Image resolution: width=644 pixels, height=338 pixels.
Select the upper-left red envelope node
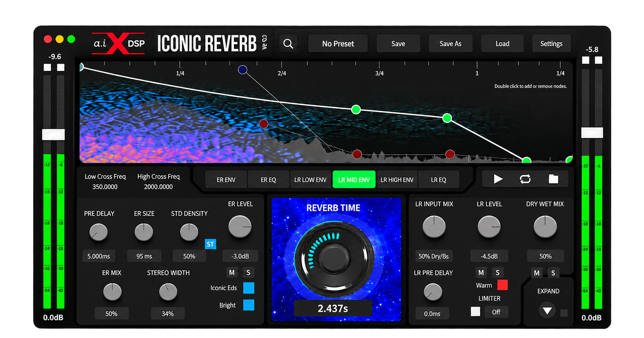[263, 124]
